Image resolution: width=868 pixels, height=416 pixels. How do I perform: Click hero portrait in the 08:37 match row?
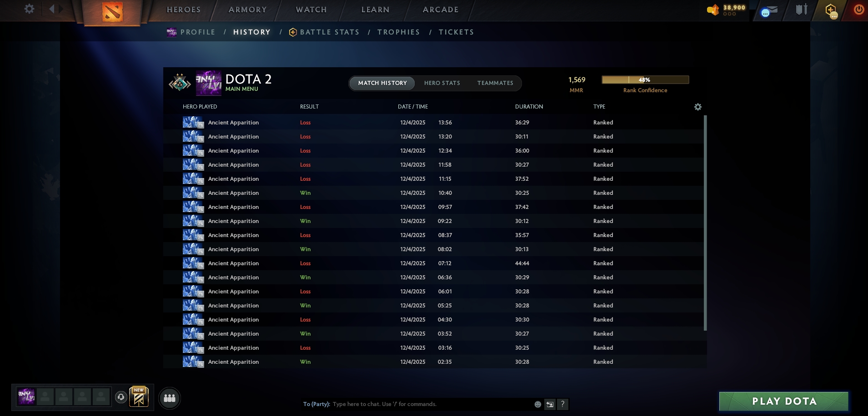click(x=193, y=235)
